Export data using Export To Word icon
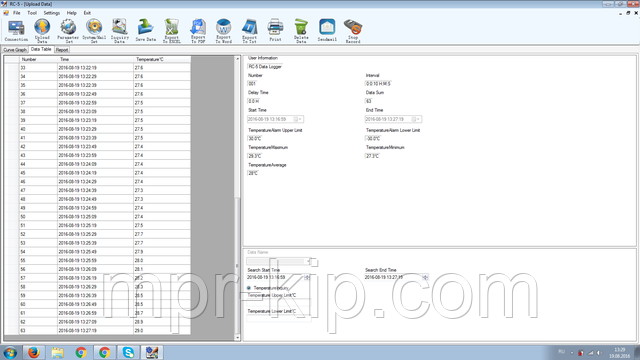This screenshot has height=360, width=640. 223,31
